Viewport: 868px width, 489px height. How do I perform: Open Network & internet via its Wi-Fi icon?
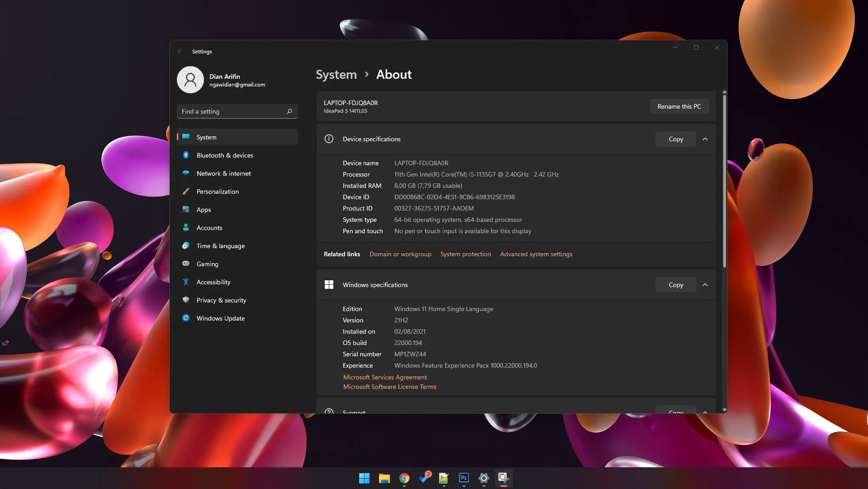pos(186,173)
